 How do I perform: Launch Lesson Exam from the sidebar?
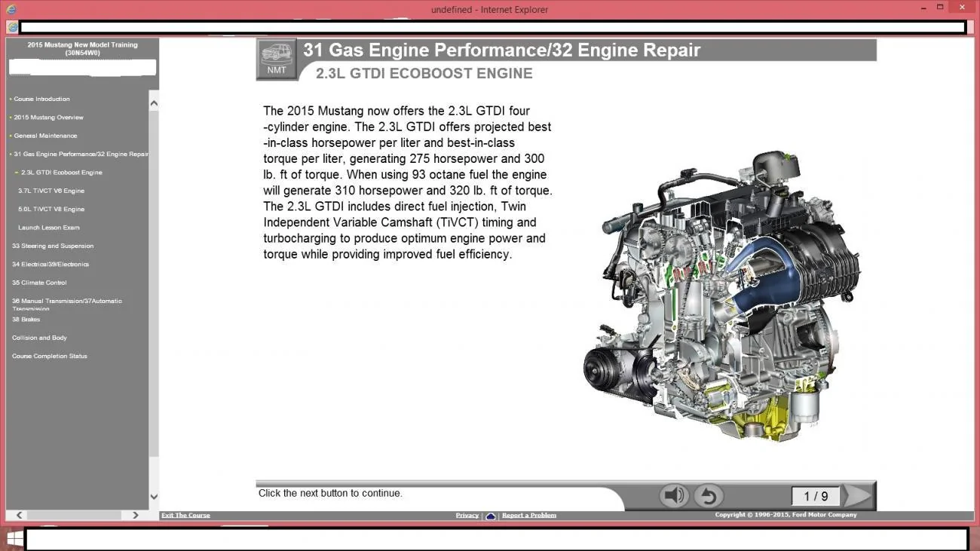coord(49,228)
